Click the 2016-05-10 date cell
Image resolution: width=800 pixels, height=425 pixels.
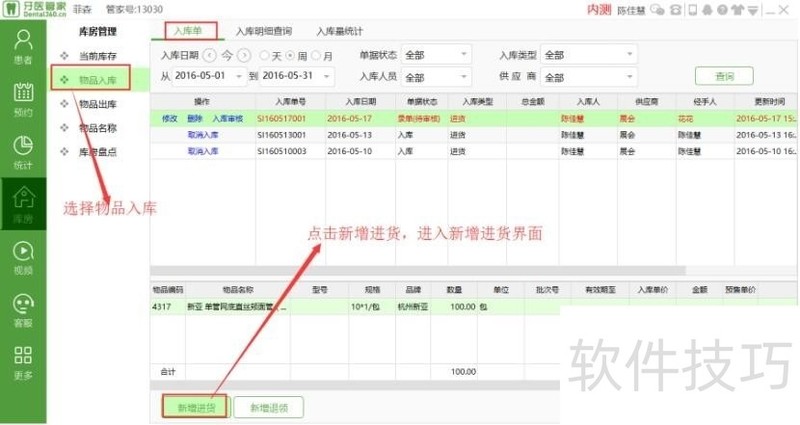pyautogui.click(x=349, y=151)
